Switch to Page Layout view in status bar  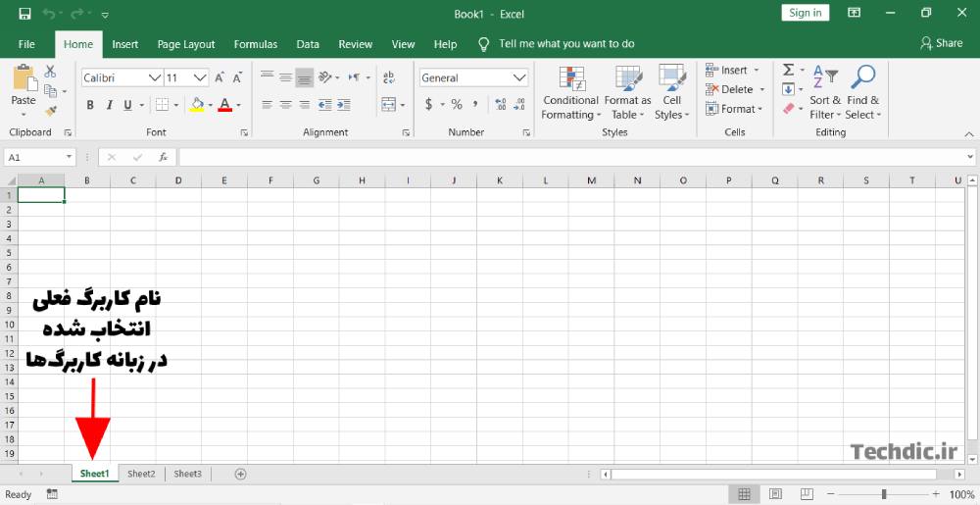[x=775, y=494]
